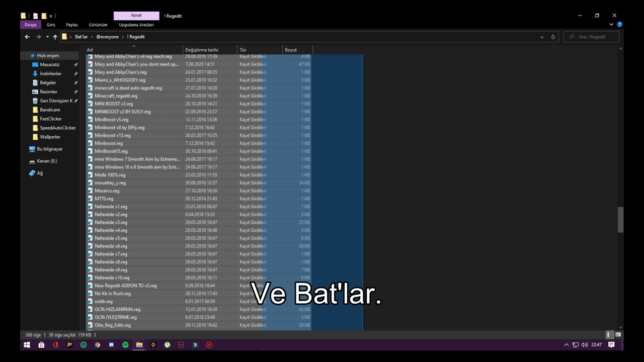This screenshot has height=362, width=644.
Task: Select file Miami_x_WHOISJOEY.reg
Action: 120,80
